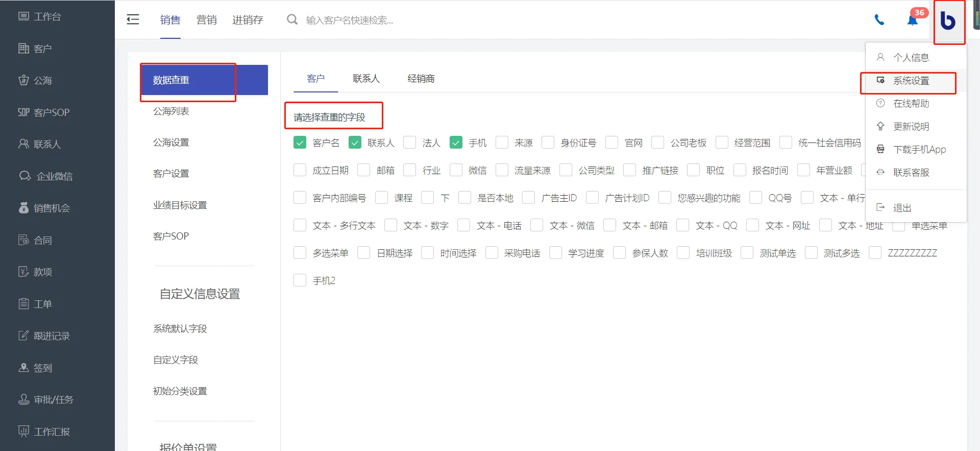Switch to the 经销商 tab
Image resolution: width=980 pixels, height=451 pixels.
pyautogui.click(x=421, y=79)
